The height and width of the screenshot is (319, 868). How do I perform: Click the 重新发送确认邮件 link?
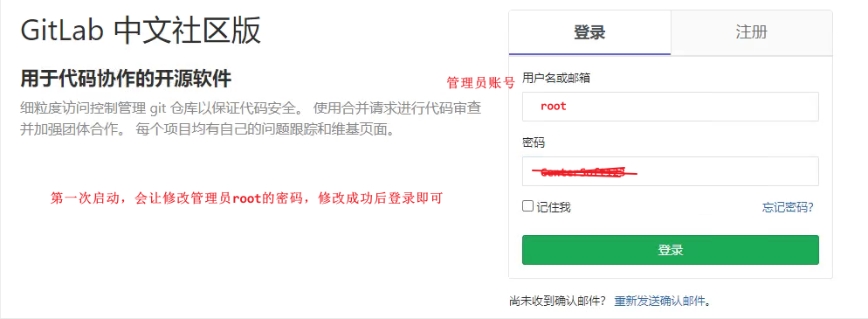click(x=659, y=302)
